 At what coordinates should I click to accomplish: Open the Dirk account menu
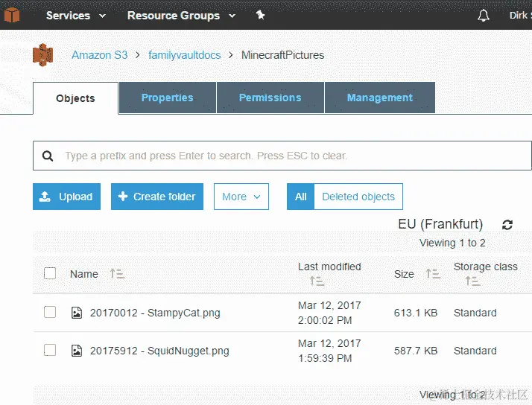point(520,15)
